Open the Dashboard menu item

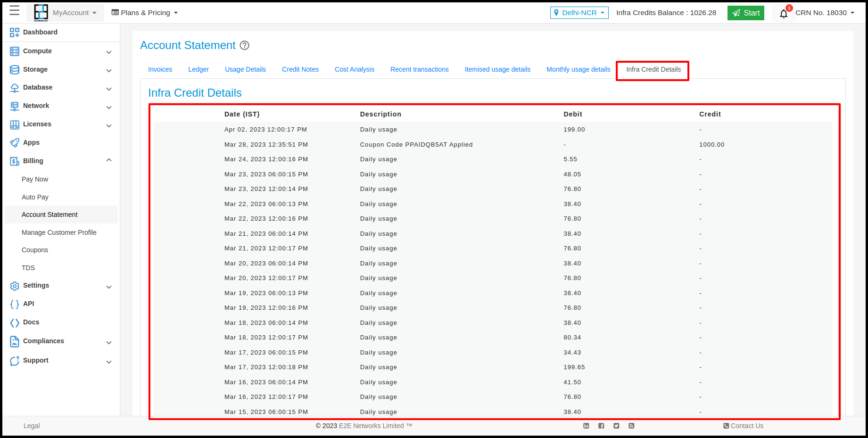(x=40, y=32)
